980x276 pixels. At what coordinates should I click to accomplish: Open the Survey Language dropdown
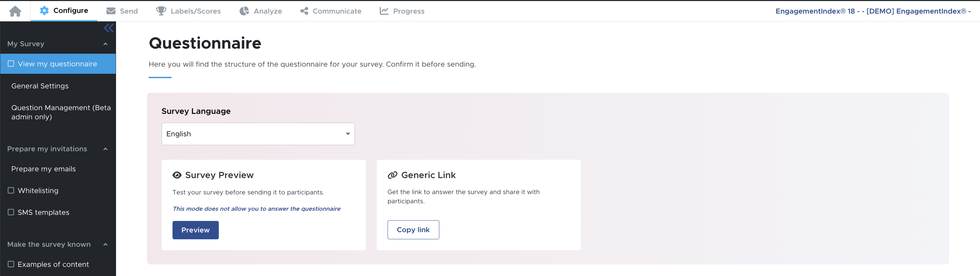coord(258,134)
